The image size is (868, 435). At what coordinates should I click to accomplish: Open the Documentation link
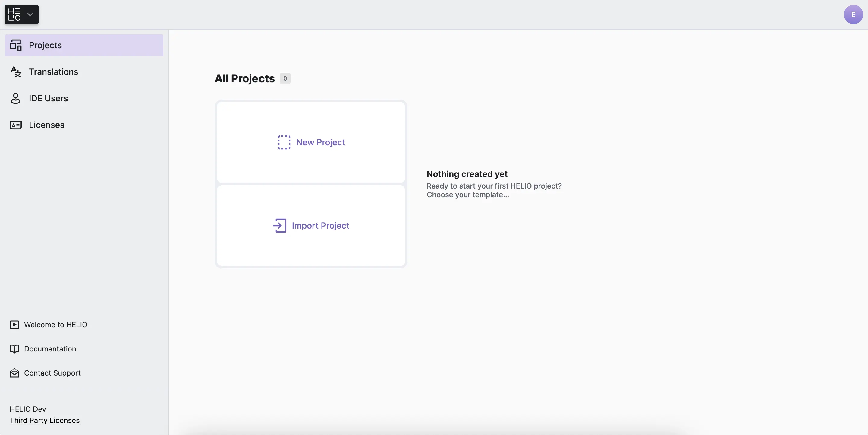click(50, 349)
